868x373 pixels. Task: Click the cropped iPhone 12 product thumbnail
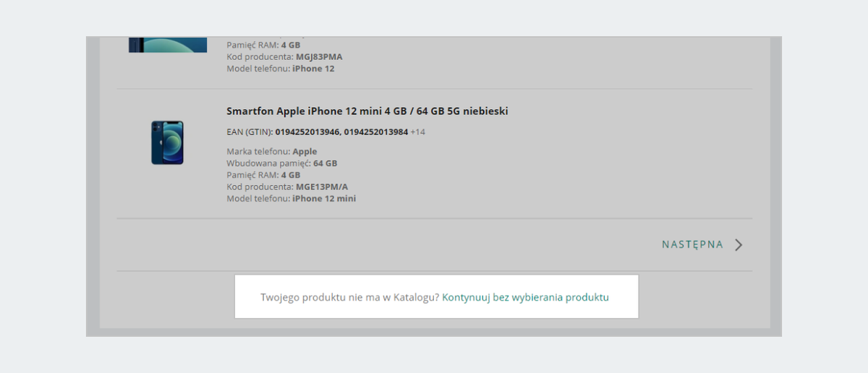pos(168,44)
